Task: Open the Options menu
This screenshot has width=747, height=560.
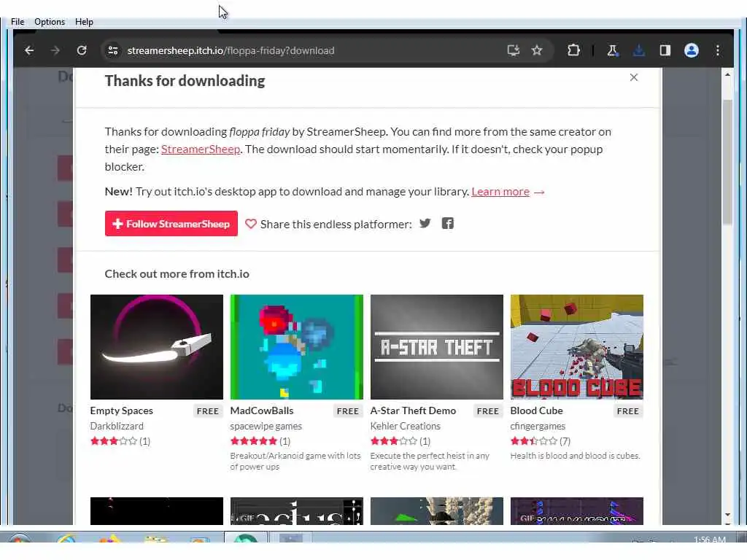Action: click(x=50, y=22)
